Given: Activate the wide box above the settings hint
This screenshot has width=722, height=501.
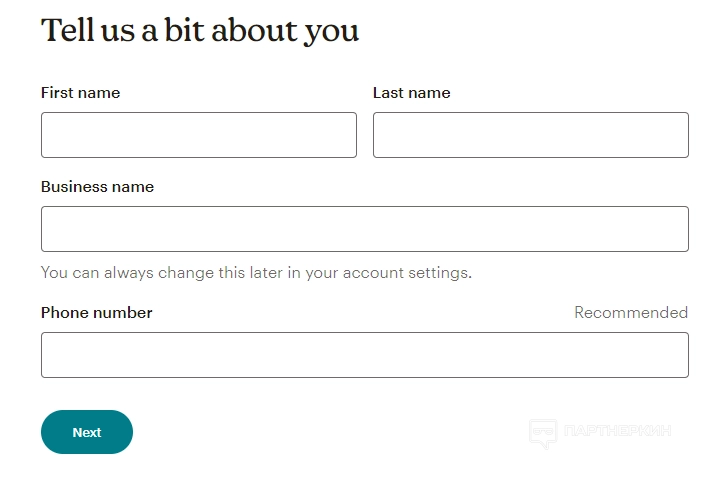Looking at the screenshot, I should [x=364, y=229].
